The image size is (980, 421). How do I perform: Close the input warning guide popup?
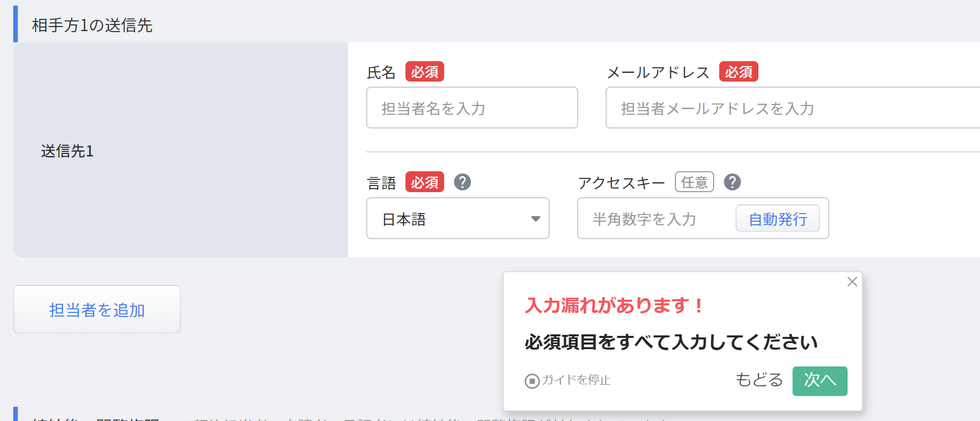click(852, 282)
